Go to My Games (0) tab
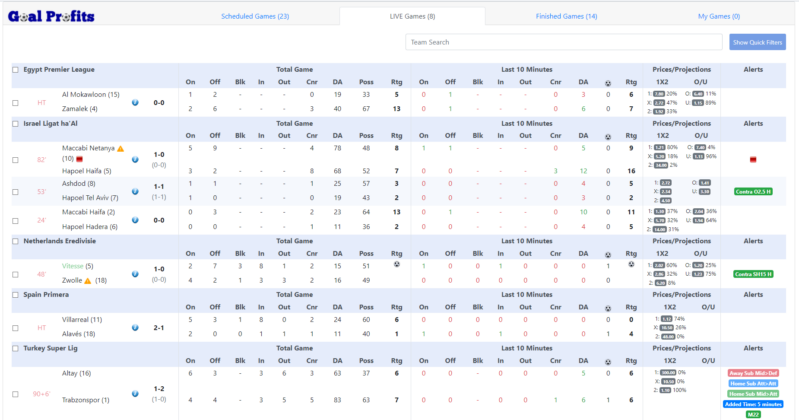Screen dimensions: 799x420 tap(718, 16)
